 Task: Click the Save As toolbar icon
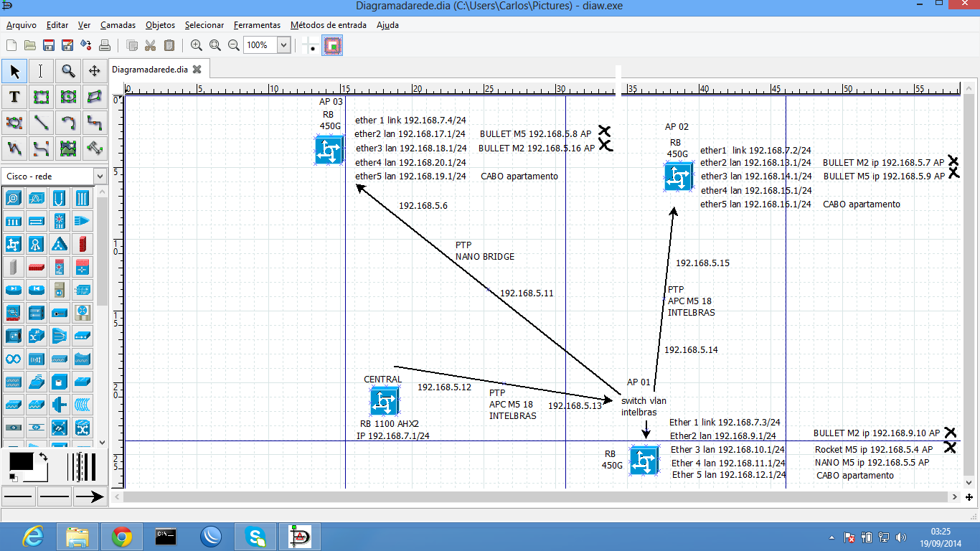(x=67, y=45)
